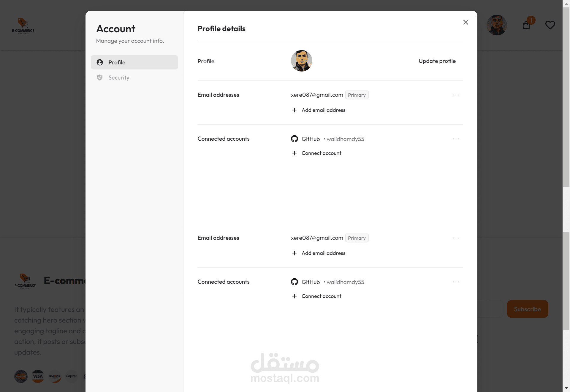Click the user avatar in header
This screenshot has width=570, height=392.
click(x=497, y=25)
